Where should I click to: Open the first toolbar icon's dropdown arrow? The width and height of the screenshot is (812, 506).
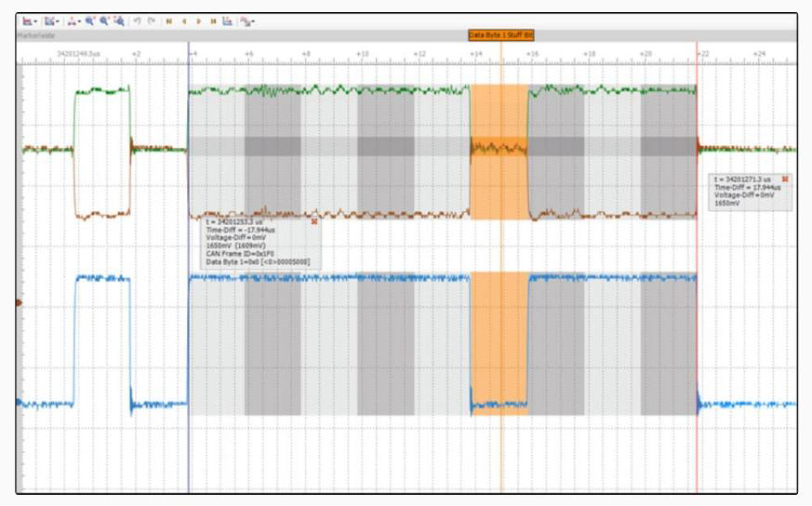pos(36,22)
